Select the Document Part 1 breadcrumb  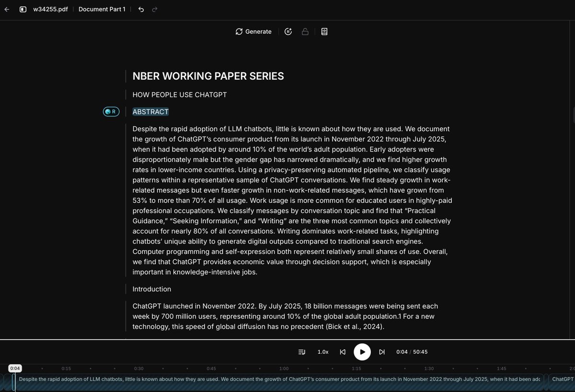[x=102, y=9]
